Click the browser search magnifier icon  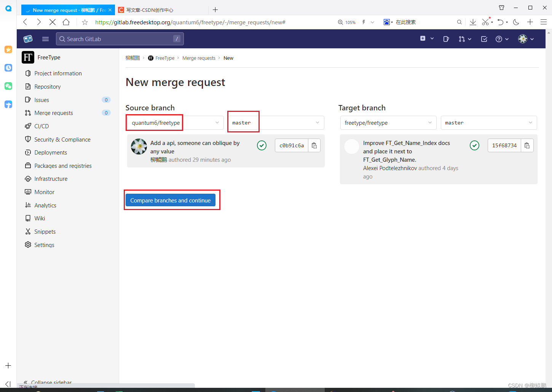[459, 22]
